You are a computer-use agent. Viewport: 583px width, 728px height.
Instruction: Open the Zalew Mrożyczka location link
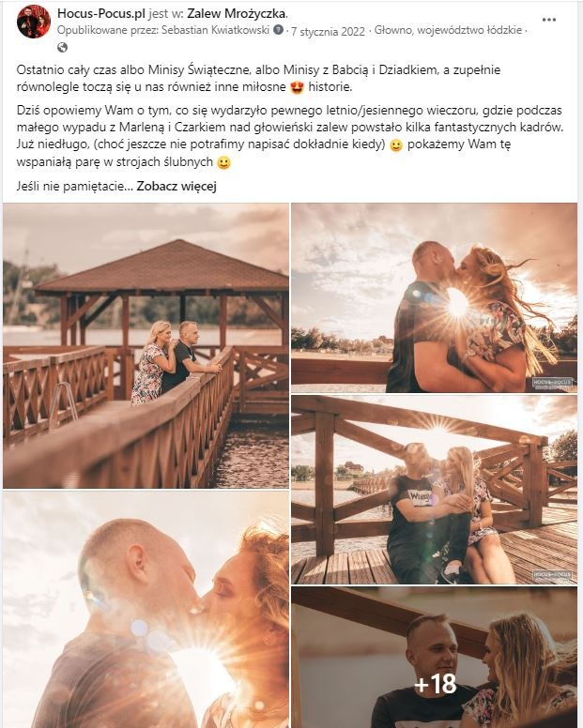(x=236, y=13)
